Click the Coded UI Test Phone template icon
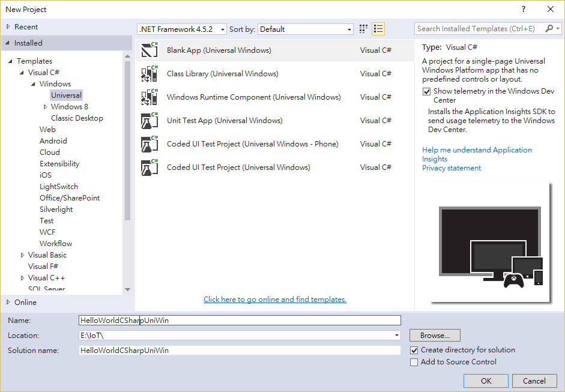This screenshot has width=565, height=392. (150, 143)
